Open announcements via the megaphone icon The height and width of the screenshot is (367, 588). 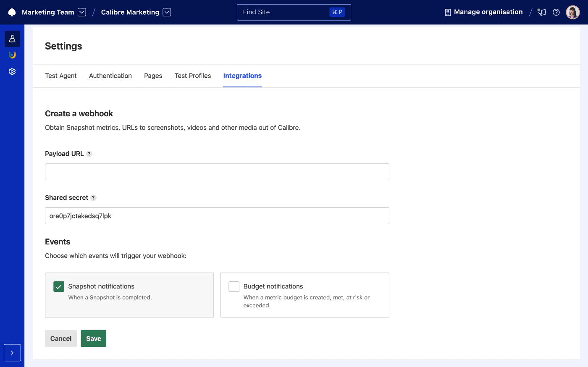pyautogui.click(x=541, y=12)
